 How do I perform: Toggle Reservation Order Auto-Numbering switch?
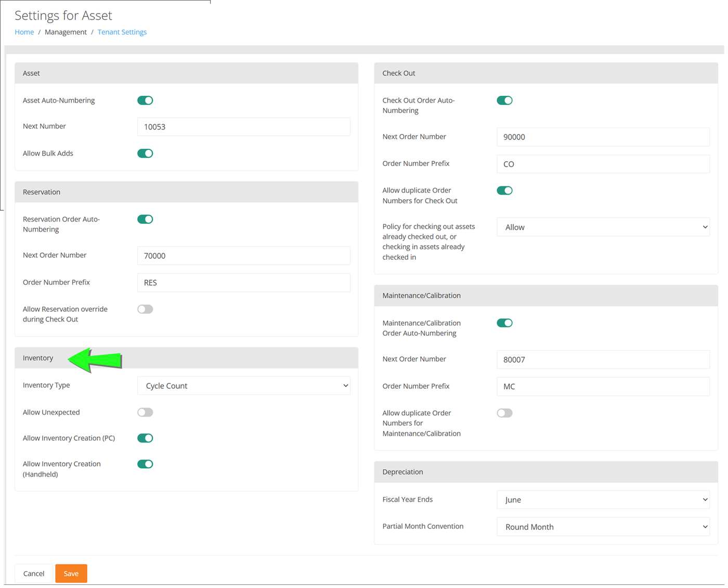(x=145, y=219)
